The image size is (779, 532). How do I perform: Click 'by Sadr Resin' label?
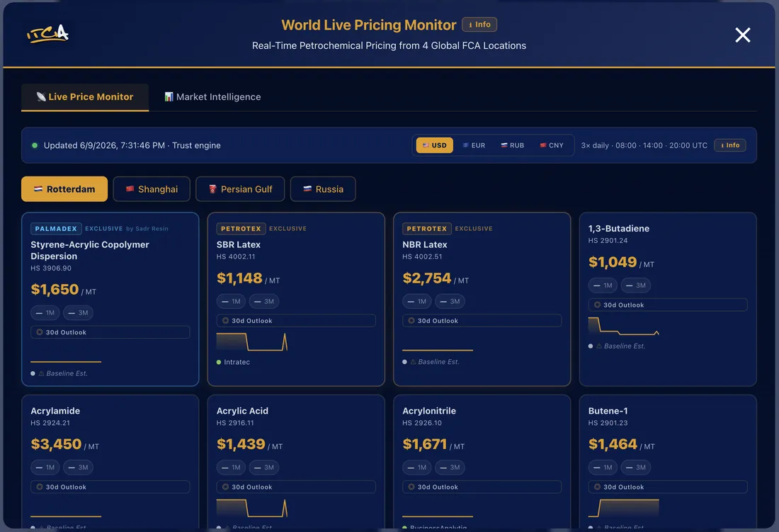pos(147,229)
